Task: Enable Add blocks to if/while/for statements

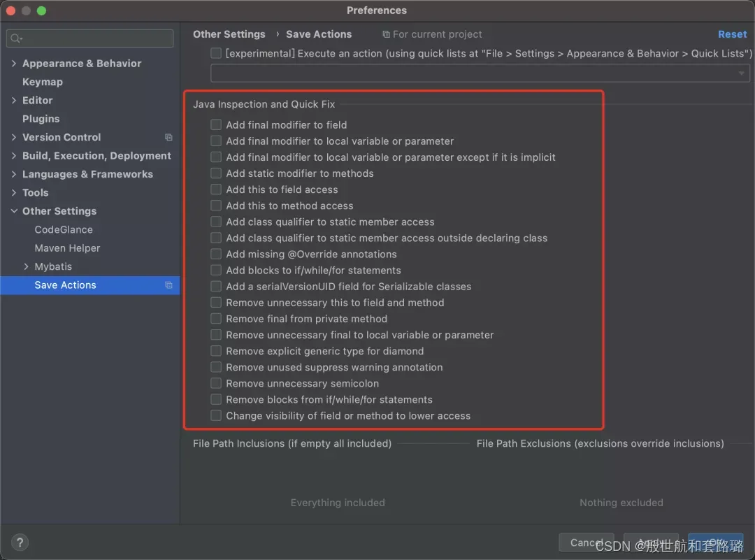Action: click(x=216, y=270)
